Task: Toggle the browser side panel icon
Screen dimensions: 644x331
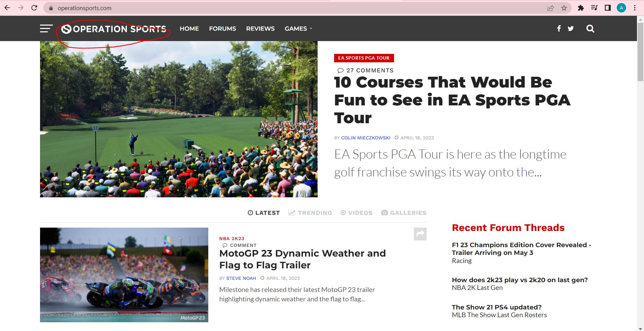Action: pos(608,8)
